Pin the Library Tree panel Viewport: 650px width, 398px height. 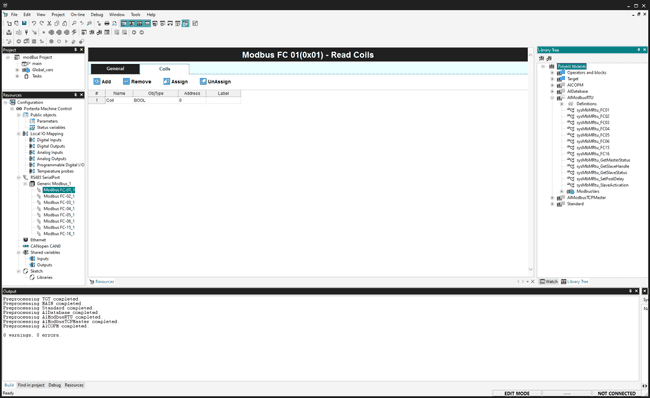coord(638,50)
